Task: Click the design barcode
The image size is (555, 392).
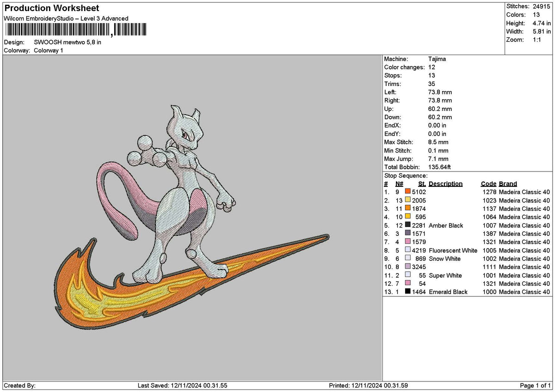Action: [x=75, y=30]
